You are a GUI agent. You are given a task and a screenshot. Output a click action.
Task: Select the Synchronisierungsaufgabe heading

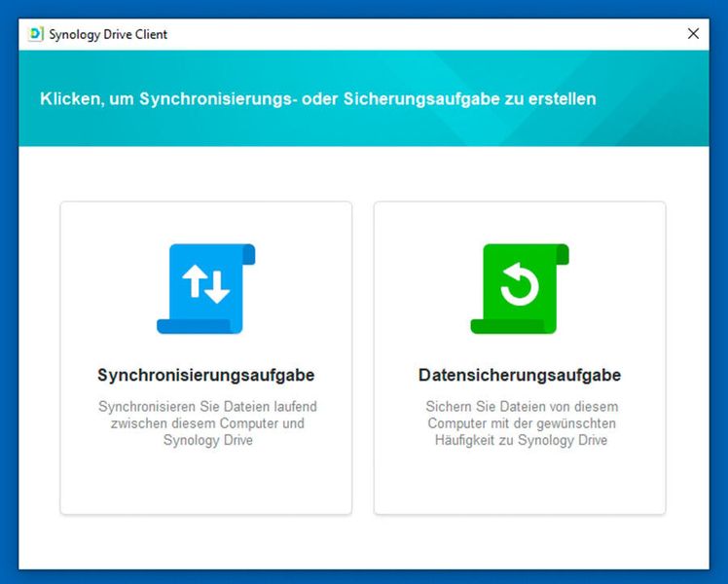tap(205, 375)
